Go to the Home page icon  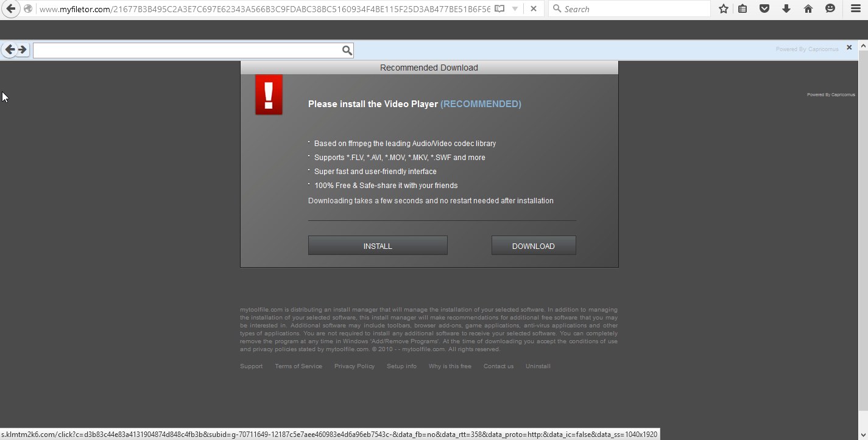click(808, 9)
